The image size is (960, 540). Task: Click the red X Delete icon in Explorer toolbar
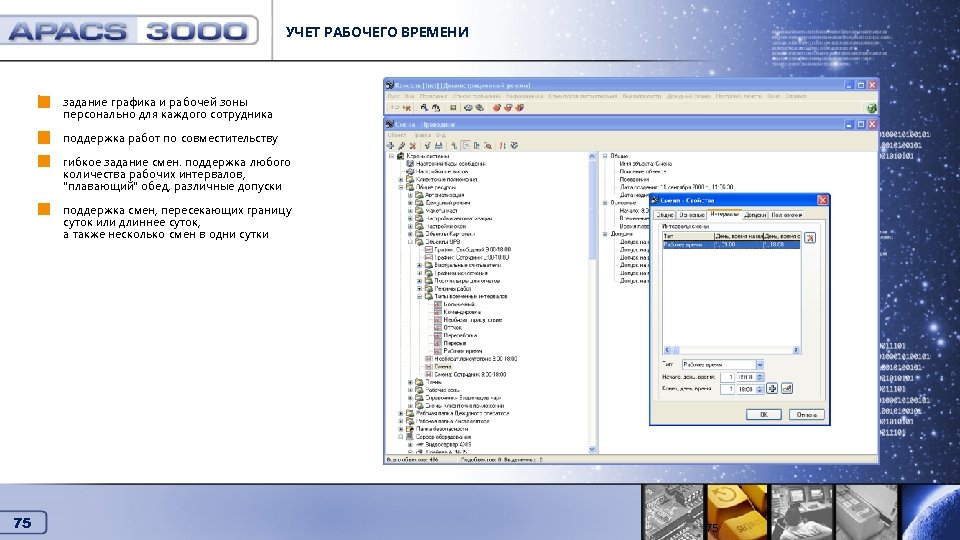(413, 146)
